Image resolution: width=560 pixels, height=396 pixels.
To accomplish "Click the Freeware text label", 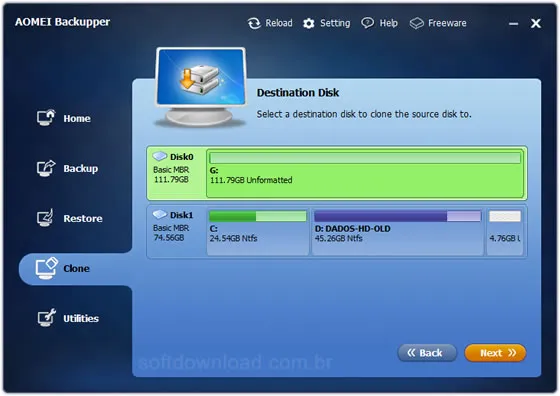I will tap(447, 23).
